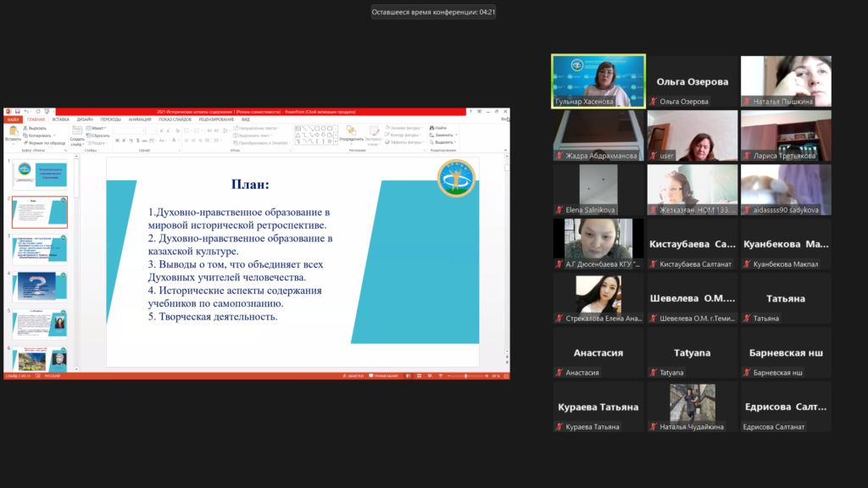Toggle underline (Ч) formatting
The width and height of the screenshot is (868, 488).
tap(131, 141)
